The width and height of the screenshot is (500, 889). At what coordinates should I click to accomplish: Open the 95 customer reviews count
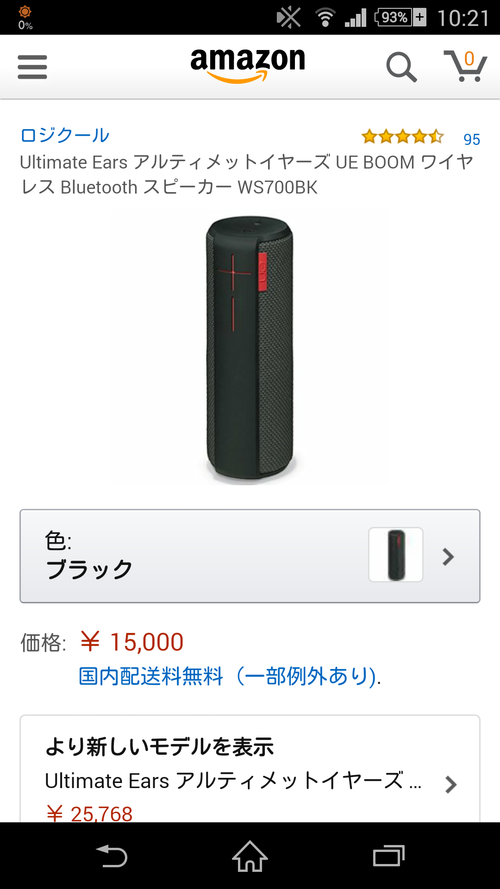472,139
